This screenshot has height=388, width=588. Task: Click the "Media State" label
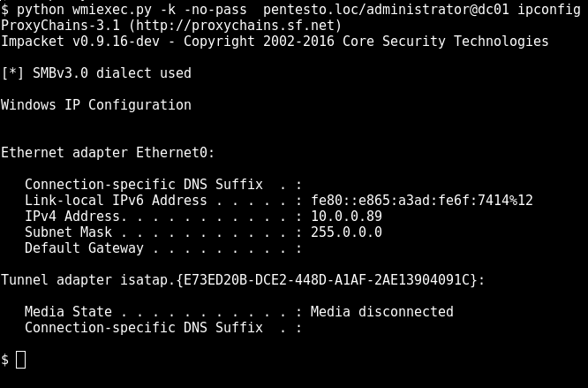68,311
